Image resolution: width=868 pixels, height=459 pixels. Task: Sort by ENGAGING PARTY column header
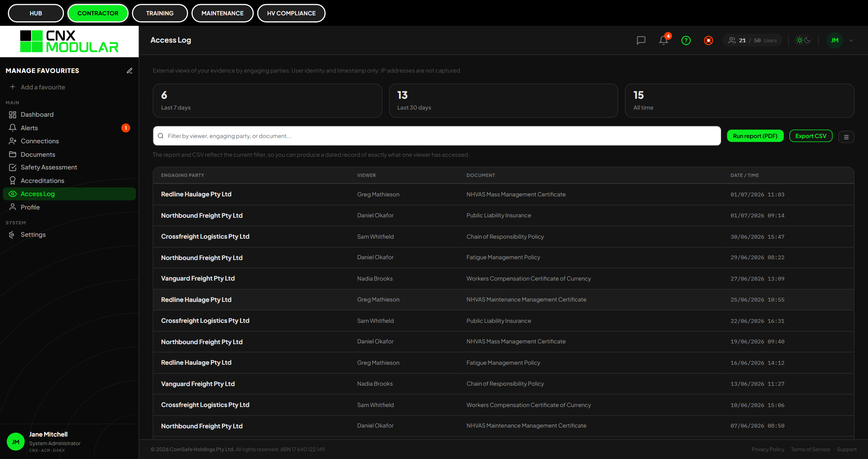[183, 175]
